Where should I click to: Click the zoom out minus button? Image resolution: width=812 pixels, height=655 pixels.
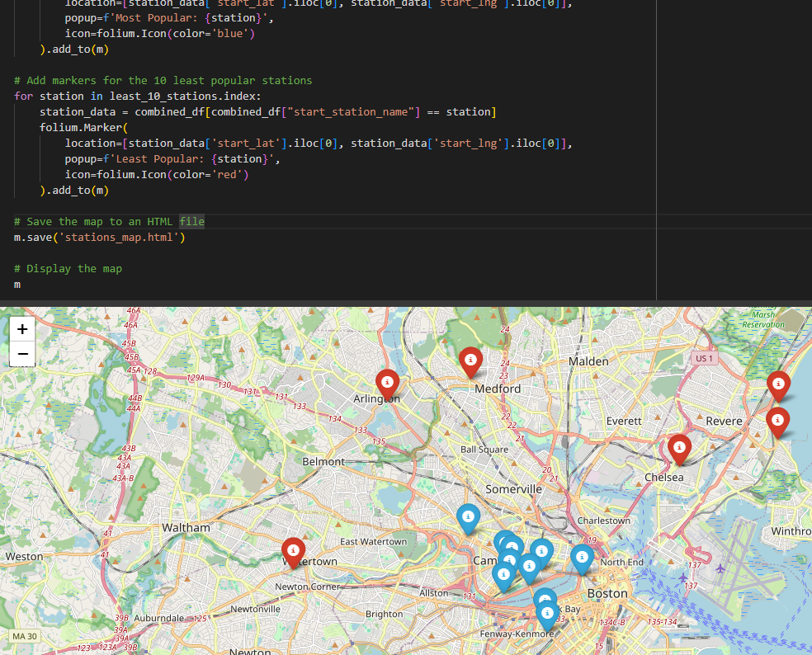pos(21,353)
